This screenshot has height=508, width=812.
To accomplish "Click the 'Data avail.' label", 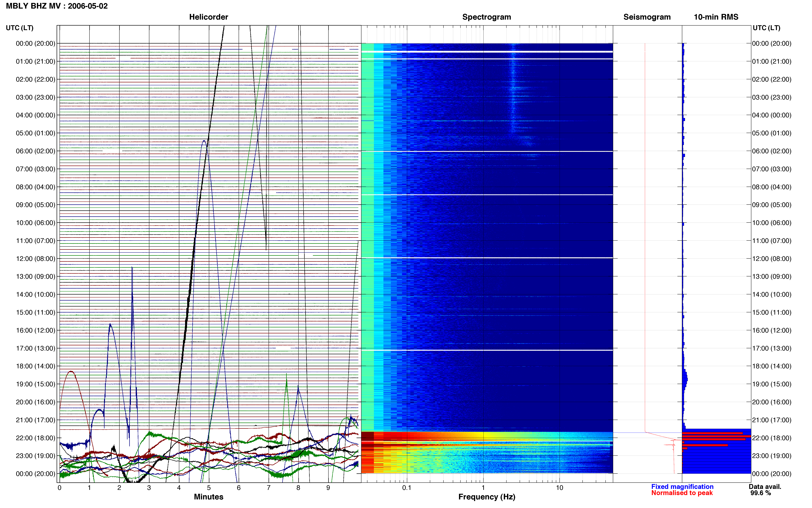I will click(x=765, y=486).
